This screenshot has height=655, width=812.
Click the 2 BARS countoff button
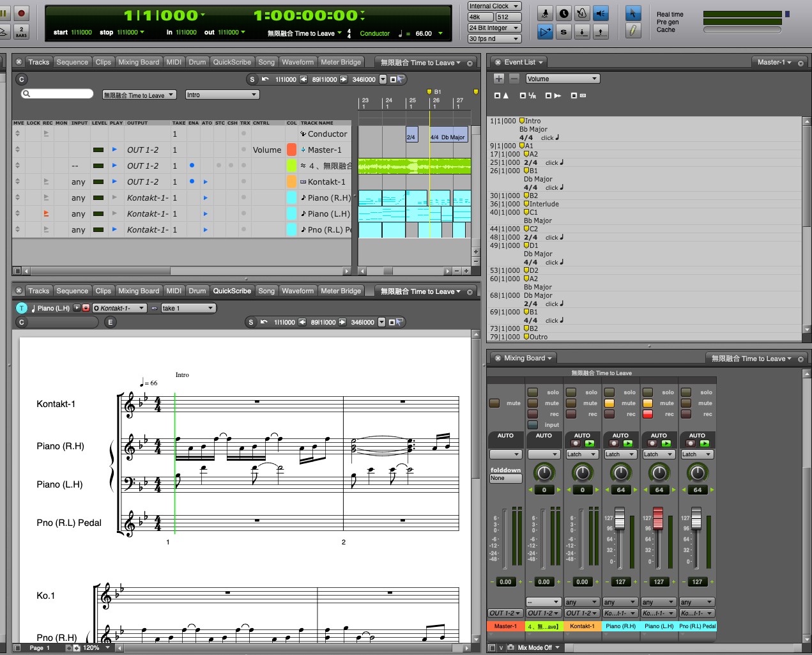click(x=21, y=32)
